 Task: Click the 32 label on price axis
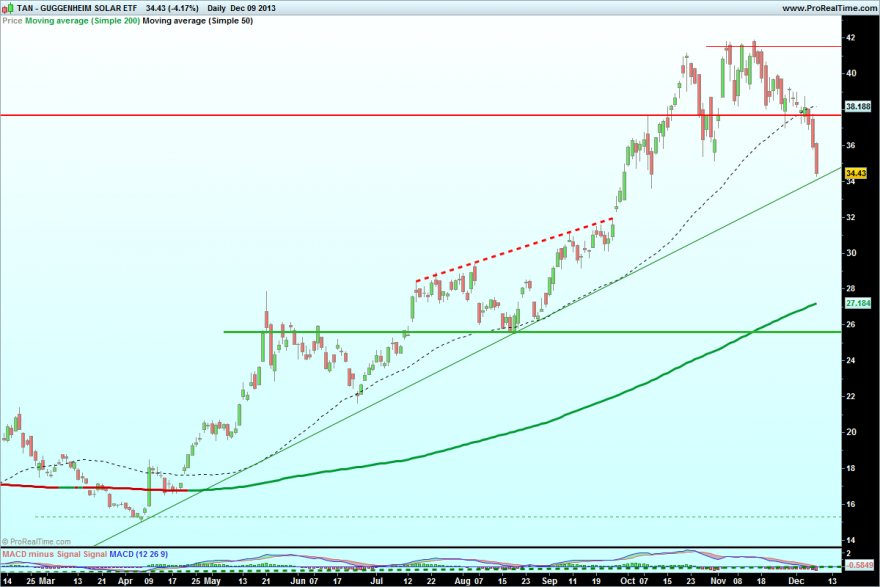(851, 217)
